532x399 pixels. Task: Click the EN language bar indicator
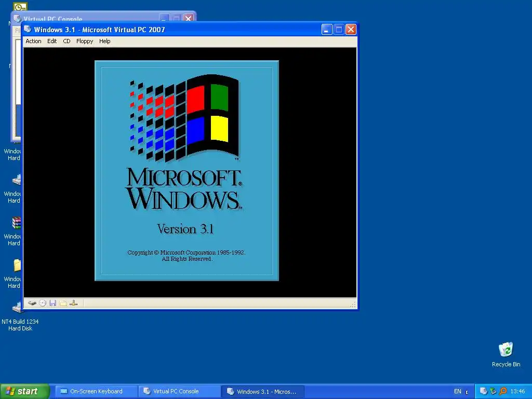point(457,392)
